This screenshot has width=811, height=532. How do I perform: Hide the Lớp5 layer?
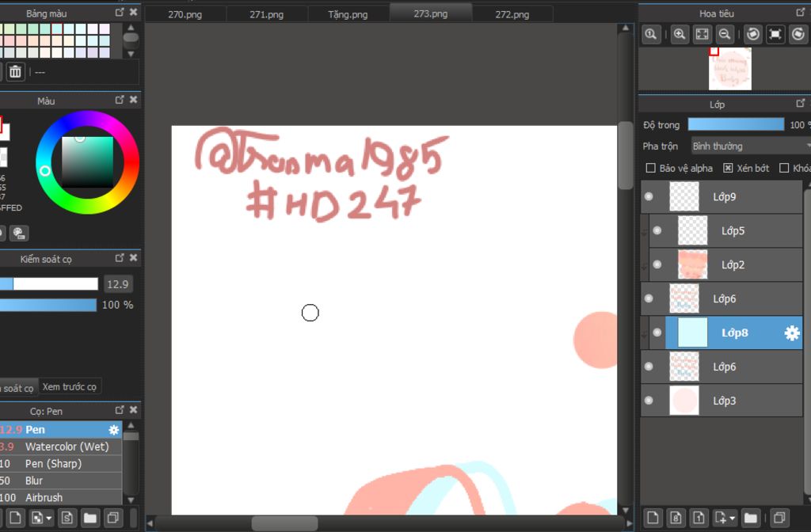[x=657, y=230]
